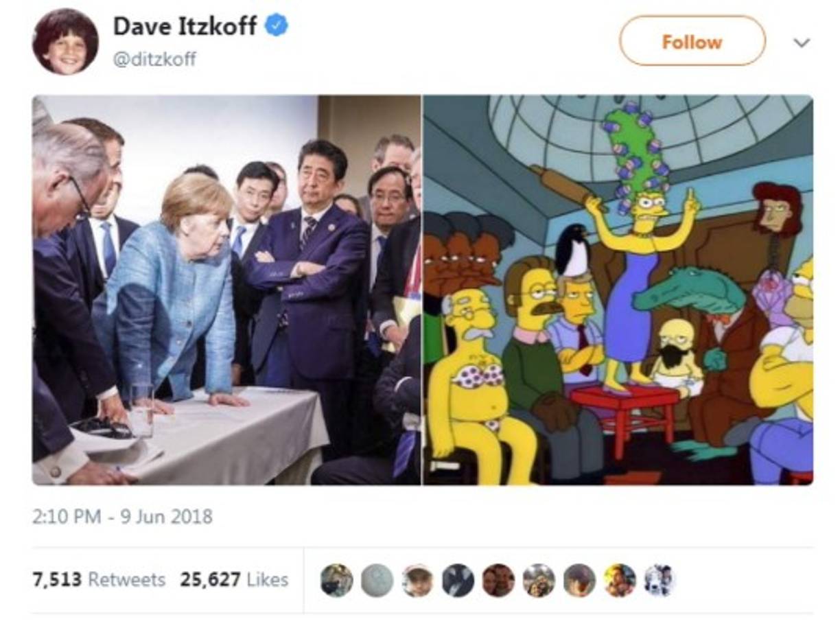Open the fourth liker's dark avatar

click(x=458, y=581)
